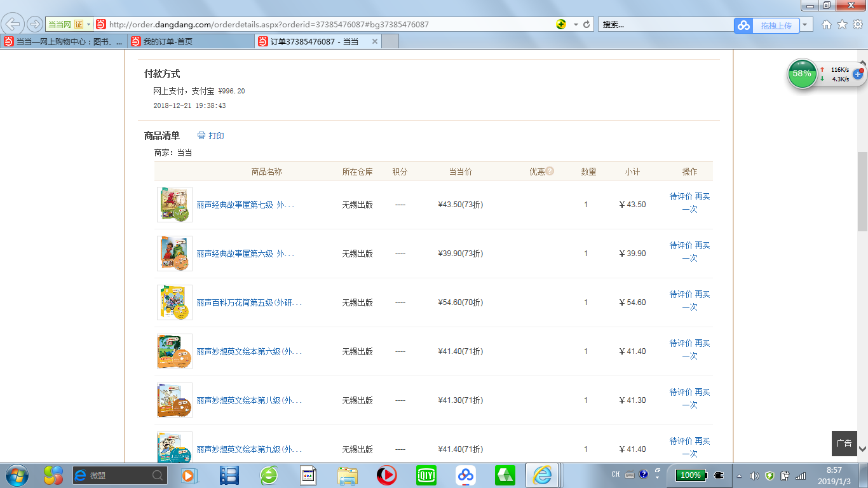The height and width of the screenshot is (488, 868).
Task: Click the blue plus on speed widget
Action: click(x=858, y=74)
